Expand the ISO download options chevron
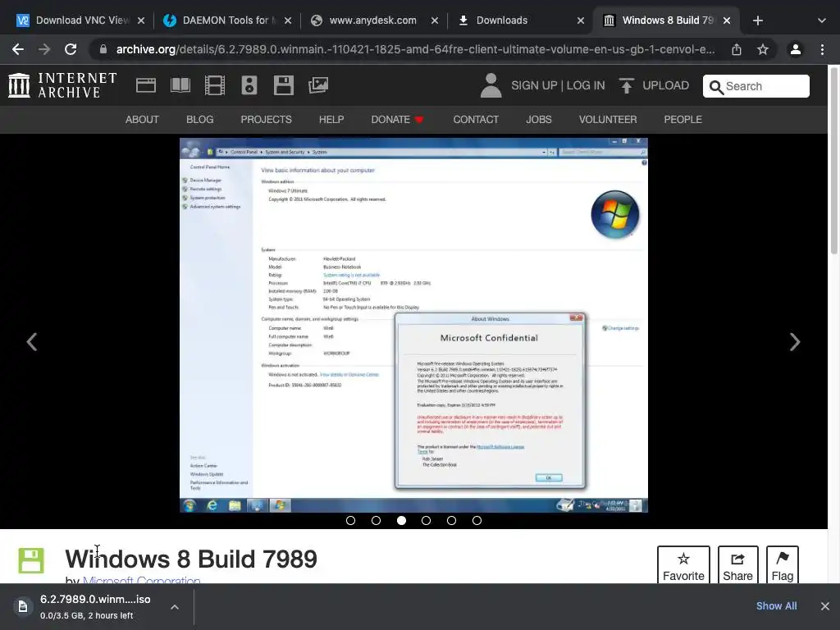 pyautogui.click(x=175, y=607)
